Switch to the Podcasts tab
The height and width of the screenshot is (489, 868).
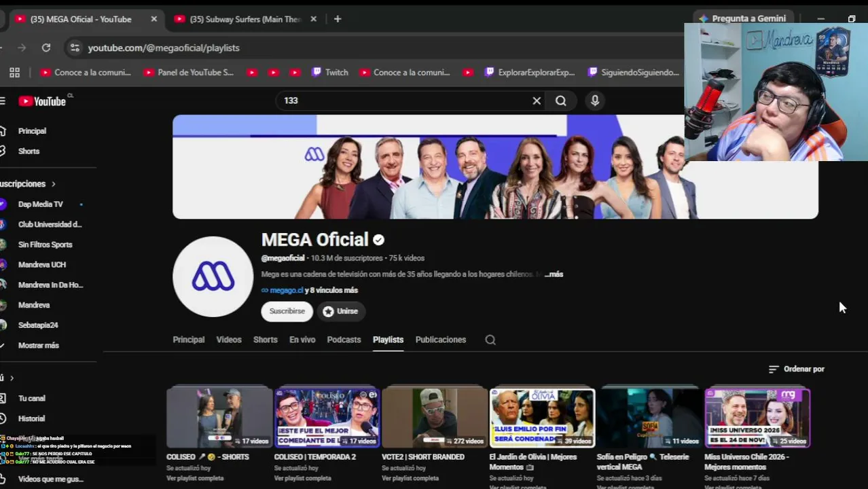(x=344, y=340)
